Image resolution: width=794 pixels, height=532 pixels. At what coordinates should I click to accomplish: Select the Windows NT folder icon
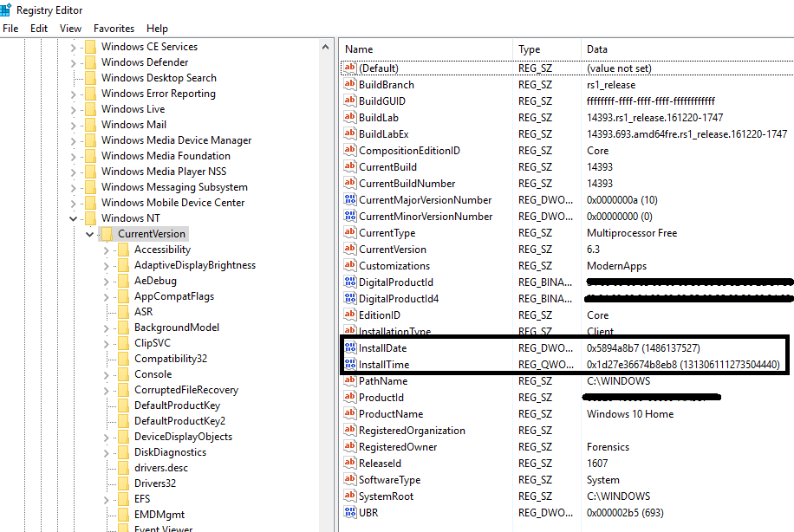click(91, 218)
